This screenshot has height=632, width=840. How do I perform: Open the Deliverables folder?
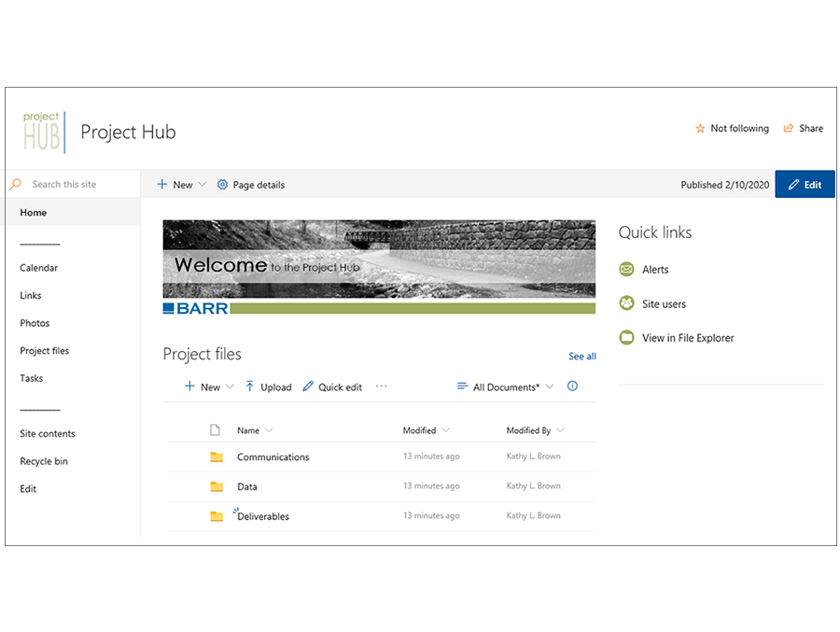coord(264,517)
